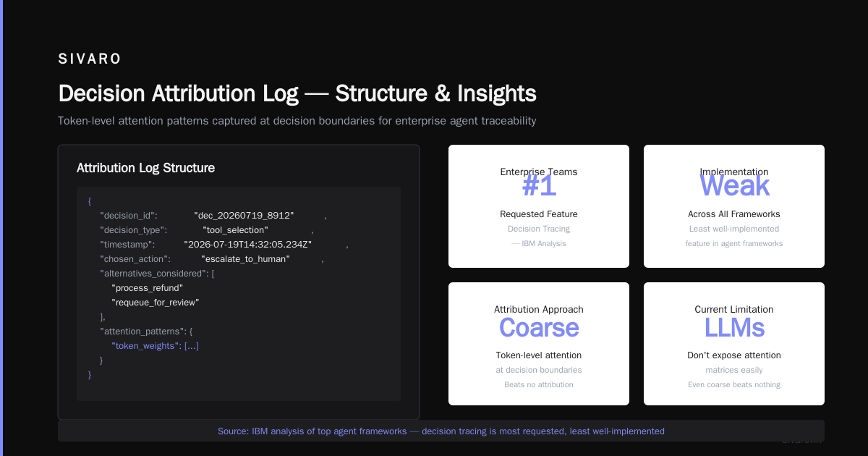Image resolution: width=868 pixels, height=456 pixels.
Task: Click the "timestamp" key
Action: pyautogui.click(x=127, y=245)
